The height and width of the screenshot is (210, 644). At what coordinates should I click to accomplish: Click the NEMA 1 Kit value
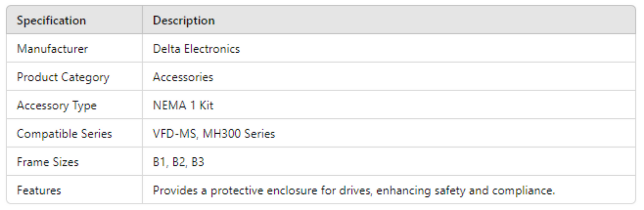183,105
